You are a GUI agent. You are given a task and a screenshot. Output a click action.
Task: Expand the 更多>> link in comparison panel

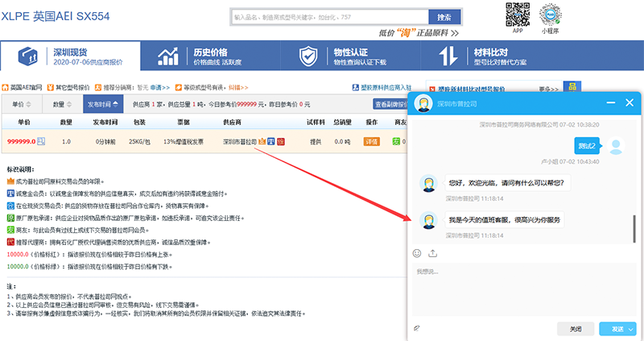click(x=548, y=88)
